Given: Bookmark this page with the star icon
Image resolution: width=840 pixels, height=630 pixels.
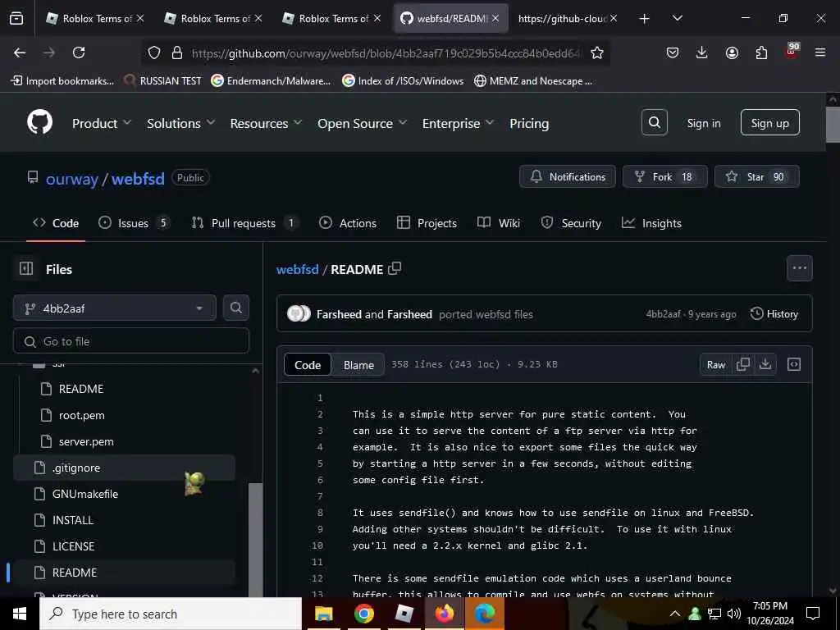Looking at the screenshot, I should 597,52.
